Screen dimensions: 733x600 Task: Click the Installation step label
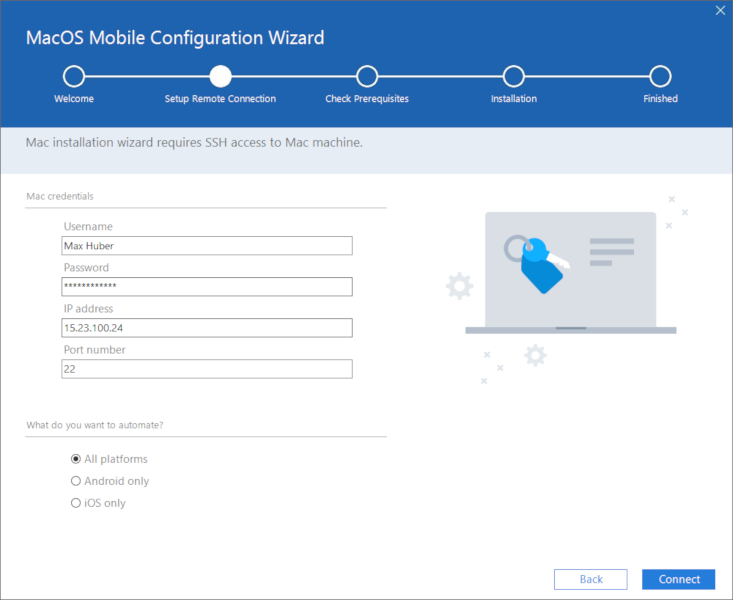(x=514, y=99)
